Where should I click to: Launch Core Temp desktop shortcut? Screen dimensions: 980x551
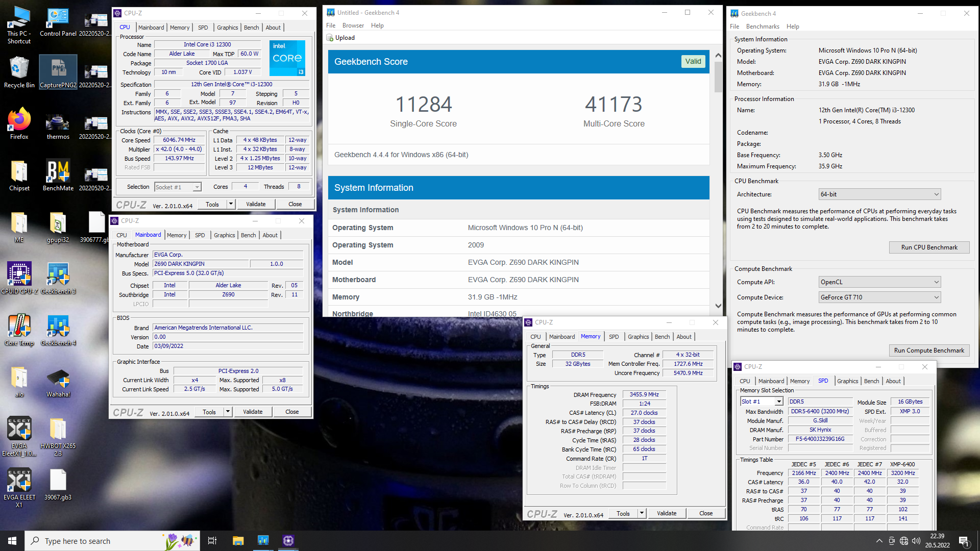pos(19,330)
